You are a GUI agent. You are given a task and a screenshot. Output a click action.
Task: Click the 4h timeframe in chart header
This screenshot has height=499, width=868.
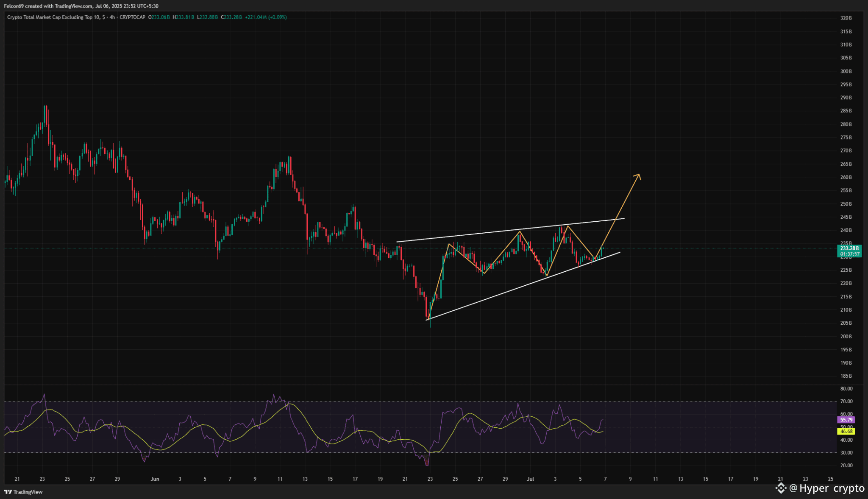coord(112,17)
